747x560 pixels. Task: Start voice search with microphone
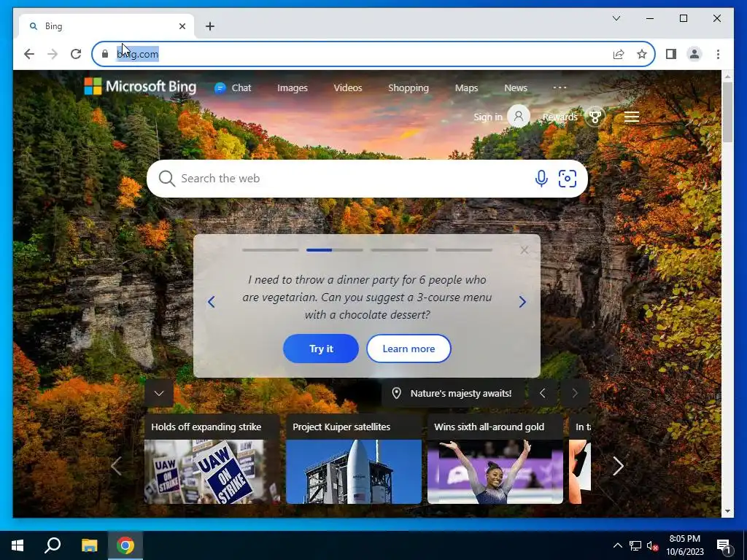click(541, 179)
